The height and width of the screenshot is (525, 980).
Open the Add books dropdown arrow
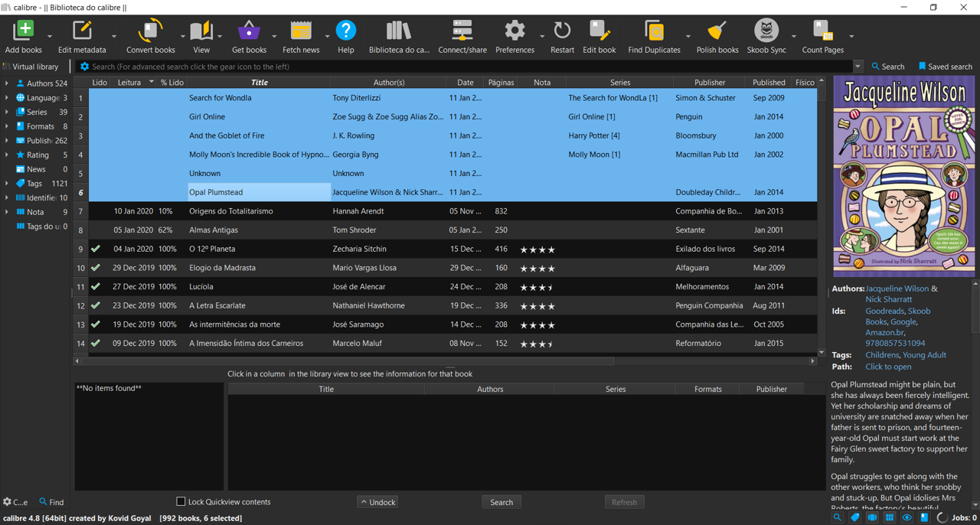point(50,36)
